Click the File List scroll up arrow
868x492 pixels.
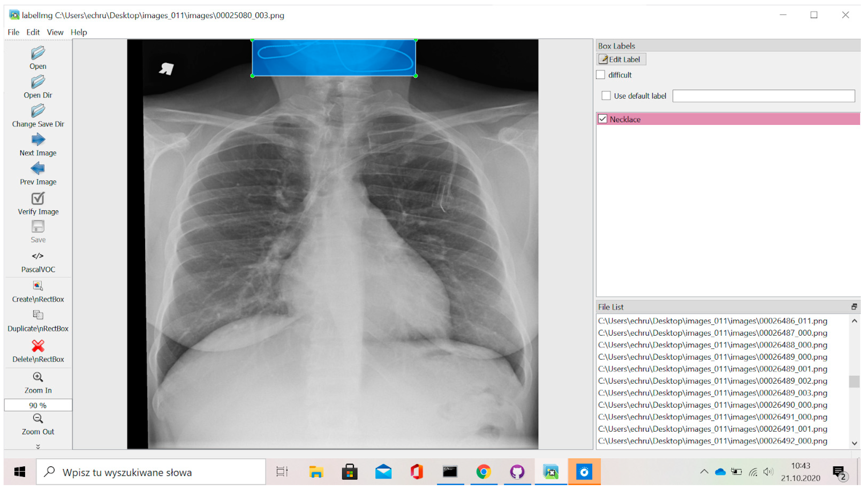click(x=854, y=321)
